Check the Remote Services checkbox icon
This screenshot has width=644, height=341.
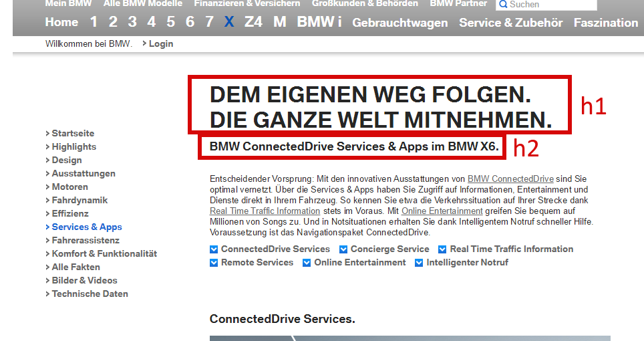(214, 263)
